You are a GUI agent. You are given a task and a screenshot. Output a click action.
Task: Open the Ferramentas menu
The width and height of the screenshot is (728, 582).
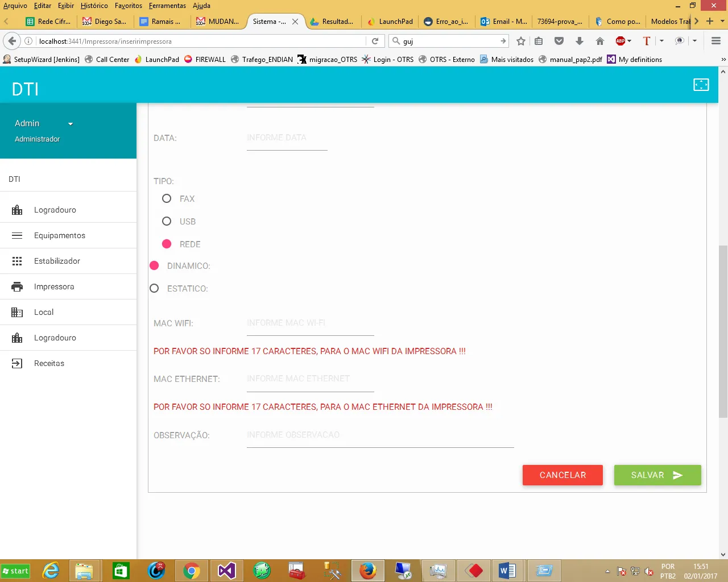[167, 6]
